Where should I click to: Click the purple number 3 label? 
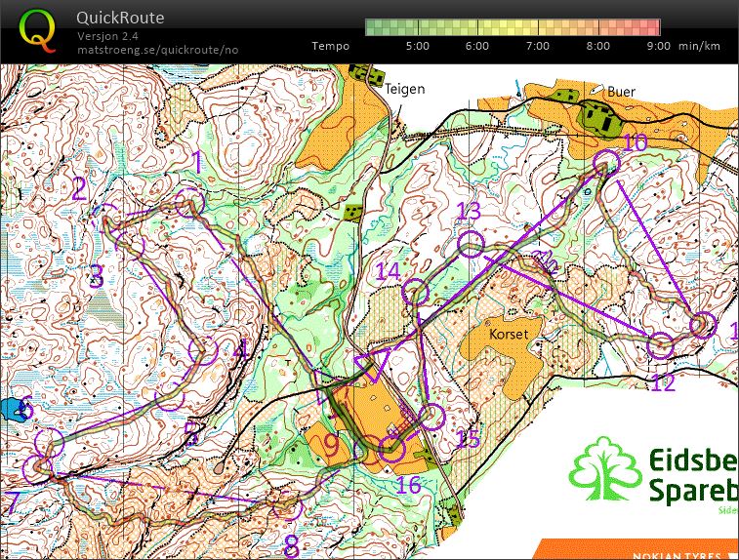click(x=96, y=275)
